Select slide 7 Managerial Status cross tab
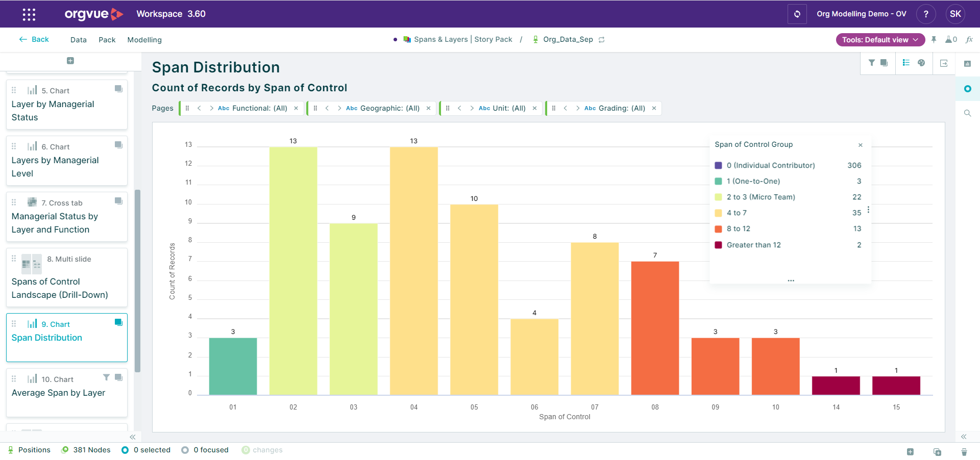This screenshot has height=460, width=980. point(67,217)
